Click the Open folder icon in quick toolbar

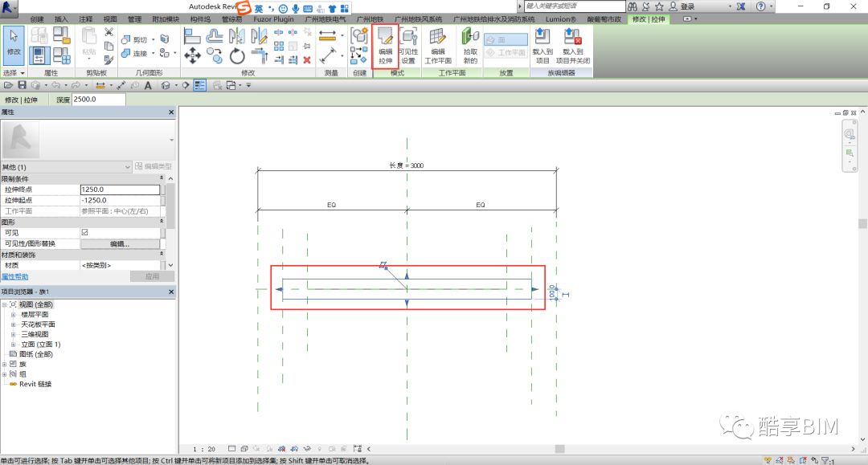pyautogui.click(x=8, y=85)
